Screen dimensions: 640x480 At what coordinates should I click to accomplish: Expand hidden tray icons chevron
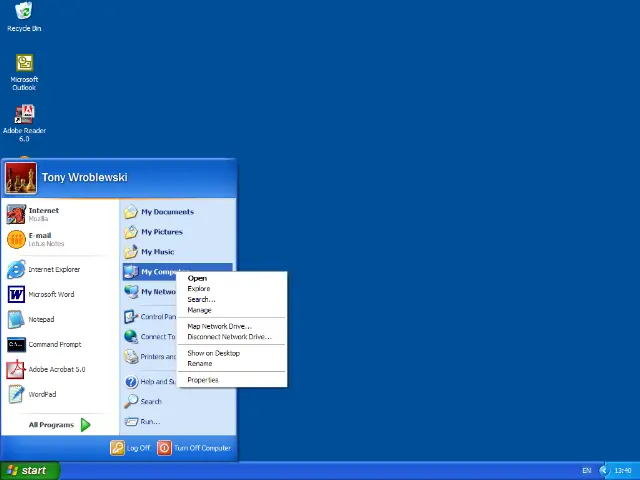(603, 471)
